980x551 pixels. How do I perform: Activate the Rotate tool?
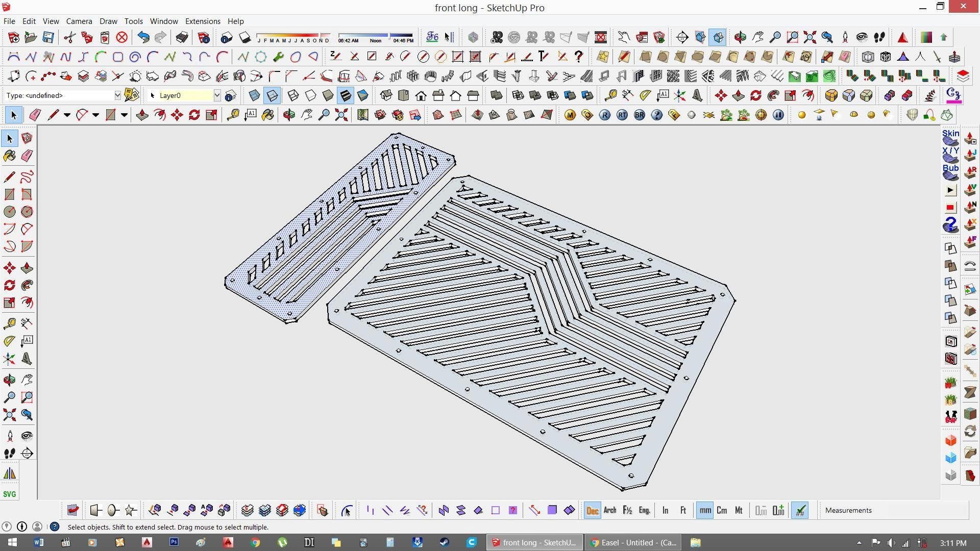[x=9, y=286]
